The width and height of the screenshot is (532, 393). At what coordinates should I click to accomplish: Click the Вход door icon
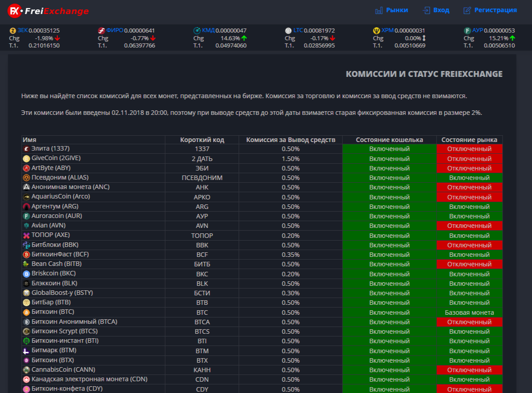426,10
